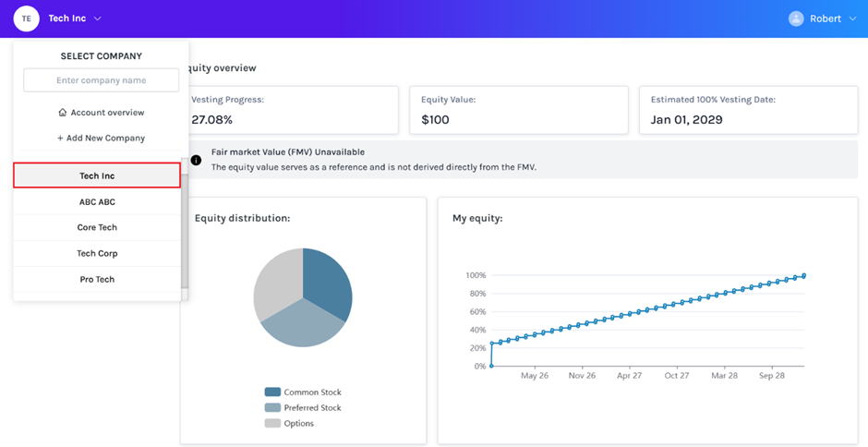Toggle Options legend swatch

(272, 423)
